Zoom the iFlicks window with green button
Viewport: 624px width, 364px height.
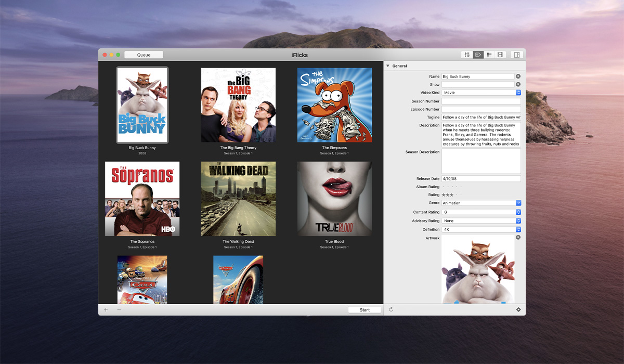point(118,55)
